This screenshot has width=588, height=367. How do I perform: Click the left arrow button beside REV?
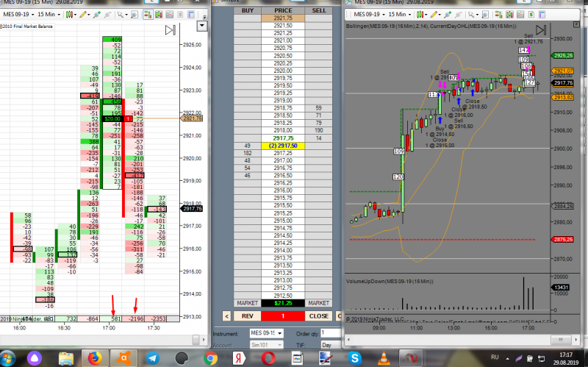pyautogui.click(x=226, y=316)
